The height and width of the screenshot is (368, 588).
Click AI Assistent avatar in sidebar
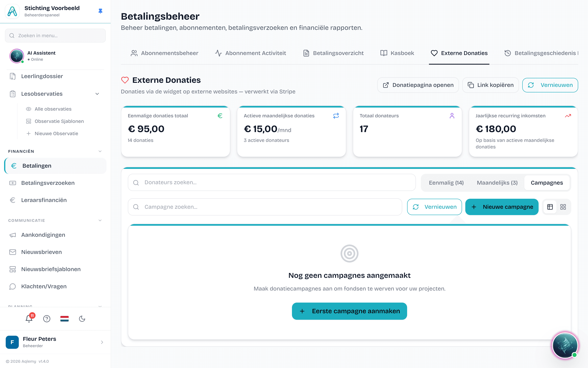point(17,56)
